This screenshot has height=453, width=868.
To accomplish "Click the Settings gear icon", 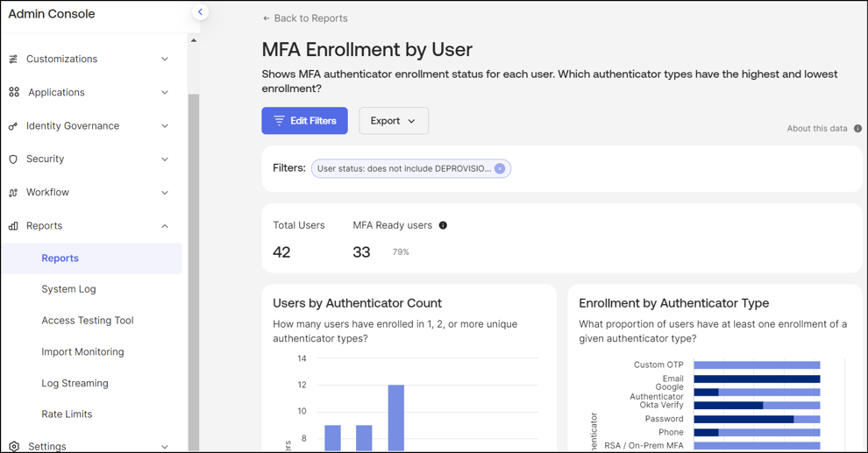I will 14,446.
